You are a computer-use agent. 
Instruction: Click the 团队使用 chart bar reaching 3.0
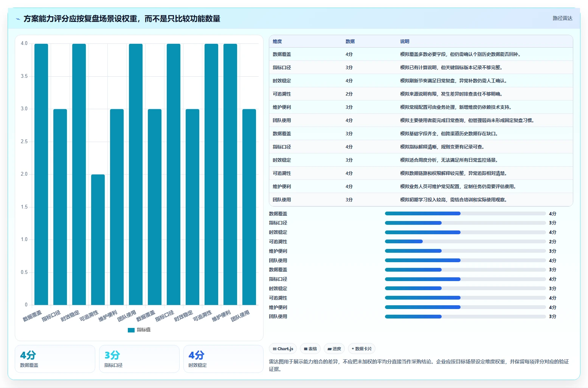[249, 207]
